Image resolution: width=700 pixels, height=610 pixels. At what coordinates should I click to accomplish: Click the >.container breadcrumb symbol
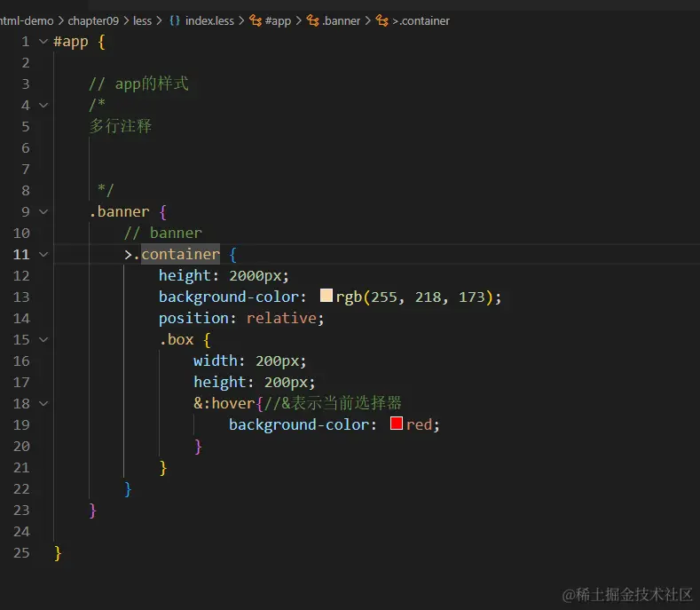pos(421,21)
